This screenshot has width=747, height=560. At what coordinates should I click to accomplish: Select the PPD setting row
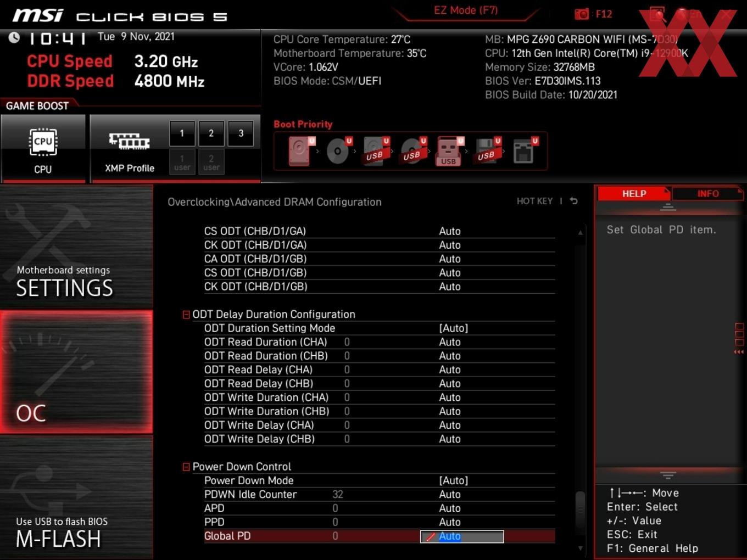[x=379, y=522]
